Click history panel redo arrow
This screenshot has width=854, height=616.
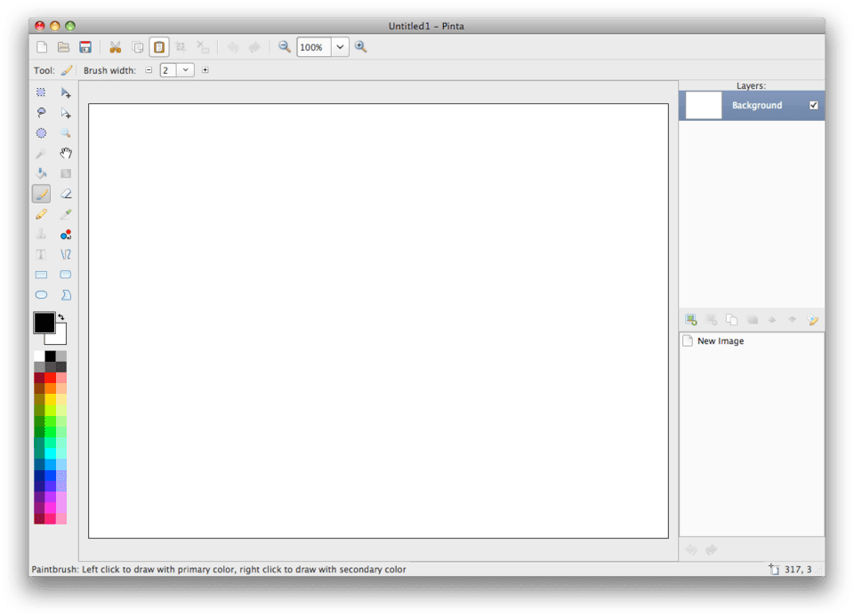click(712, 550)
